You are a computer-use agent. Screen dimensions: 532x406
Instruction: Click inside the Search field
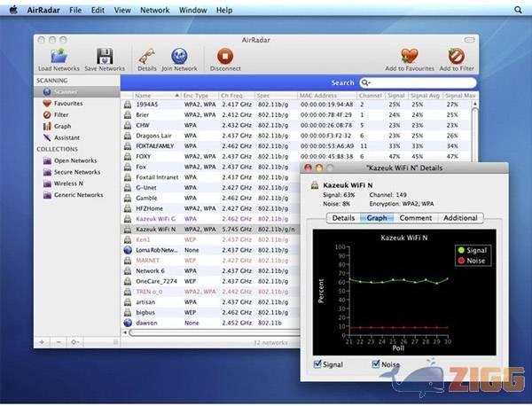pos(418,82)
